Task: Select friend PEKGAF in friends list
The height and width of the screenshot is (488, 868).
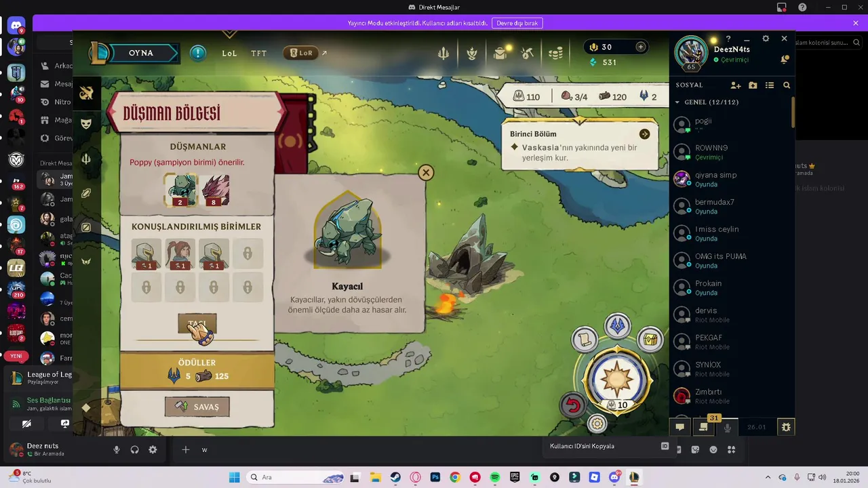Action: point(731,342)
